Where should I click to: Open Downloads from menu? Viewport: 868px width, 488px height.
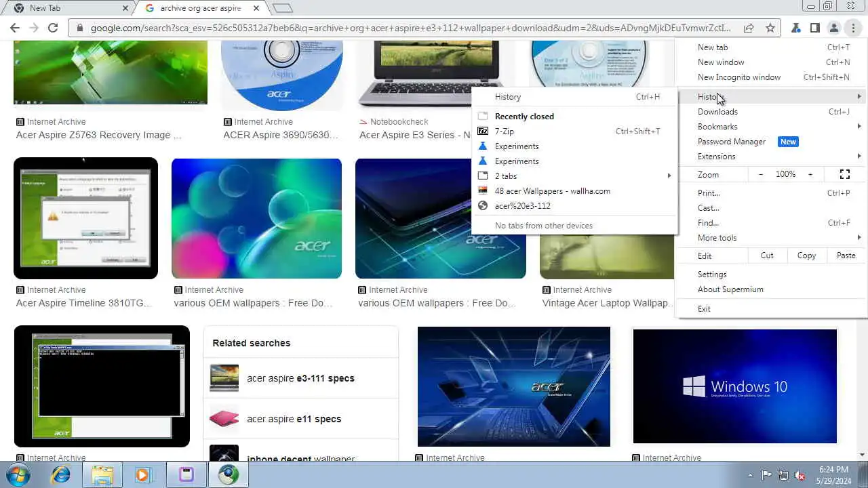(771, 112)
